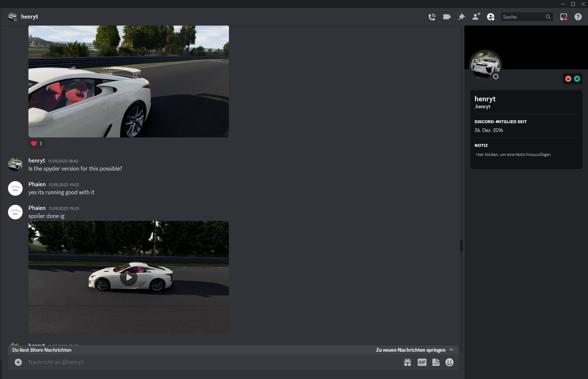Click the .henryt username in profile
This screenshot has height=379, width=588.
[482, 107]
